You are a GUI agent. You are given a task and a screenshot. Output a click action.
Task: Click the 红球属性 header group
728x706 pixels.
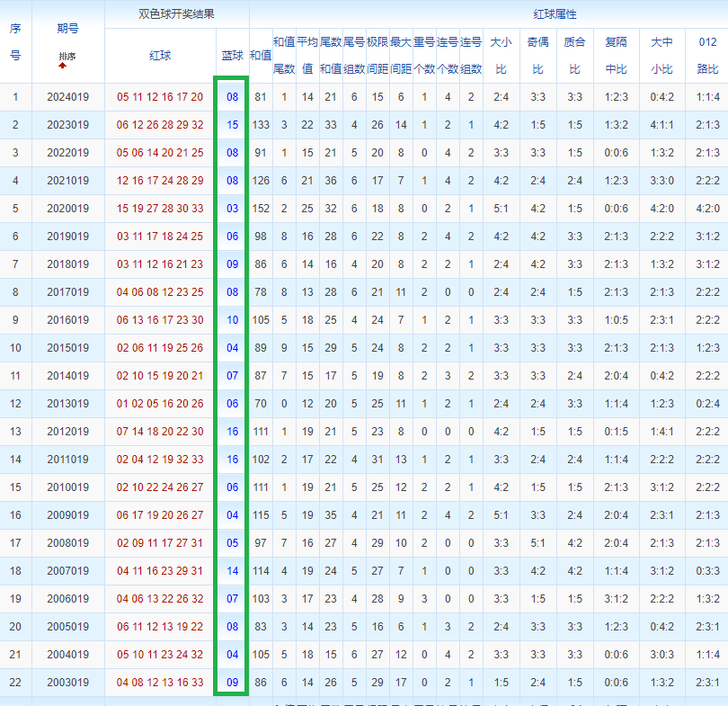pyautogui.click(x=555, y=14)
